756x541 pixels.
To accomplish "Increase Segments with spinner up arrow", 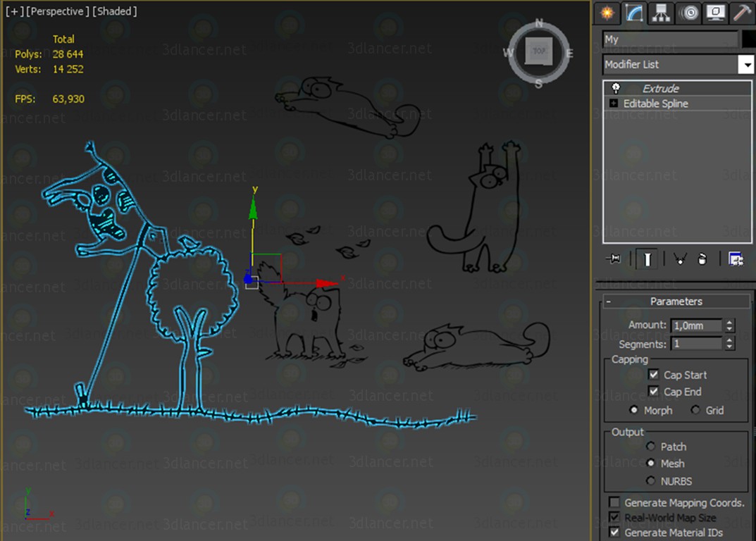I will [729, 340].
